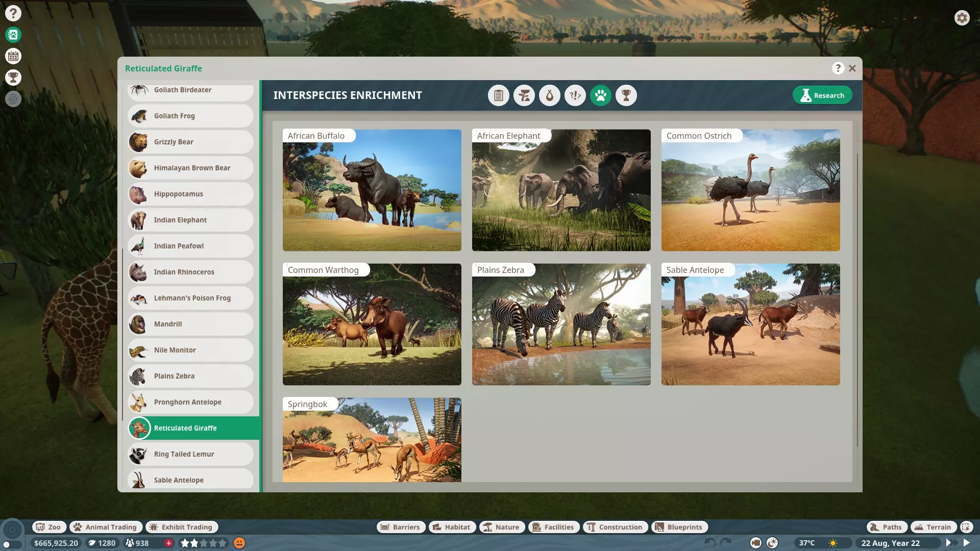Open the habitat requirements tree icon tab
Image resolution: width=980 pixels, height=551 pixels.
[x=524, y=95]
